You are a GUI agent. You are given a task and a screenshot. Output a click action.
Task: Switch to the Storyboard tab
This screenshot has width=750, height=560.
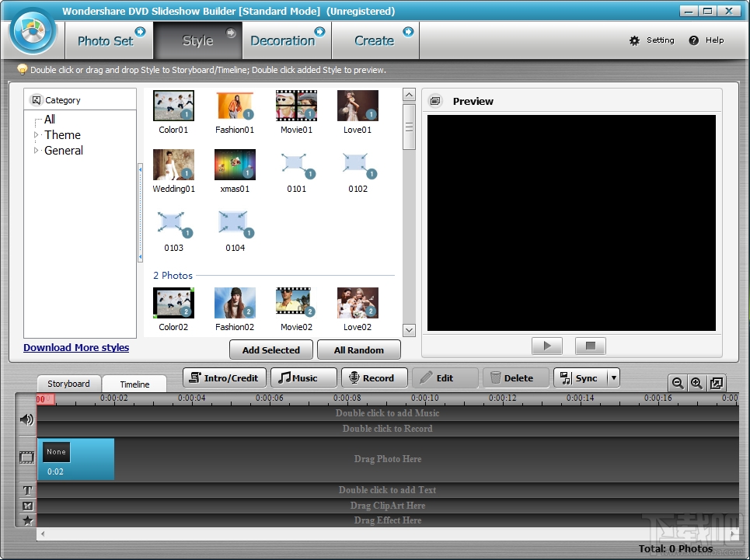point(68,384)
